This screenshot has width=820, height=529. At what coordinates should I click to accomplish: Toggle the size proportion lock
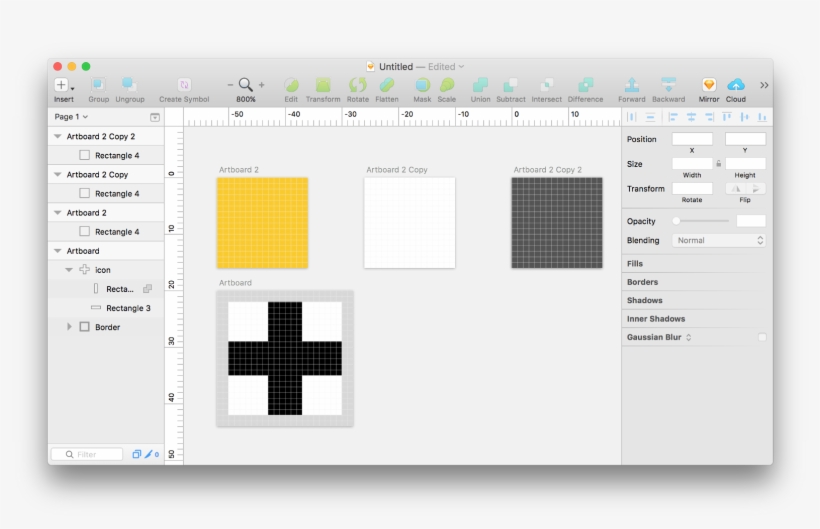pos(719,164)
